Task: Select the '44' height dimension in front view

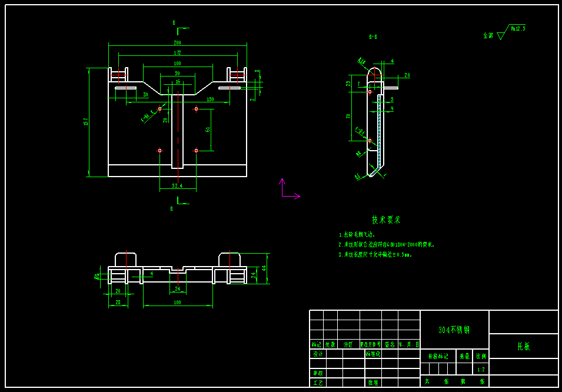Action: click(x=264, y=268)
